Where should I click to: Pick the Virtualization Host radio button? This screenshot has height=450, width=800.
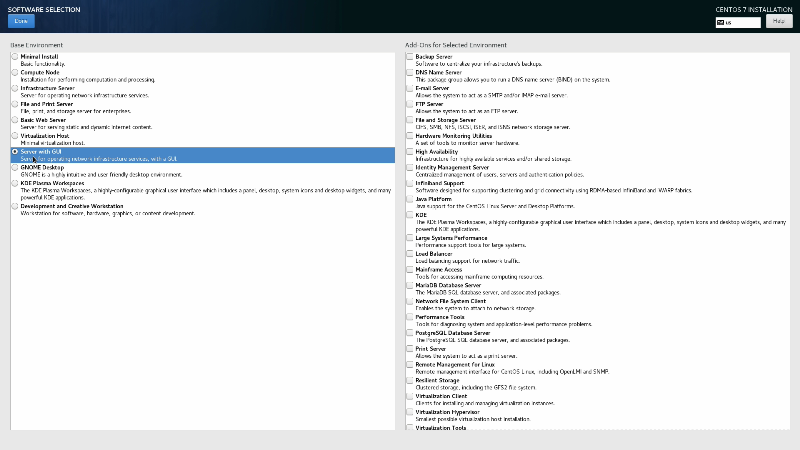[x=15, y=136]
